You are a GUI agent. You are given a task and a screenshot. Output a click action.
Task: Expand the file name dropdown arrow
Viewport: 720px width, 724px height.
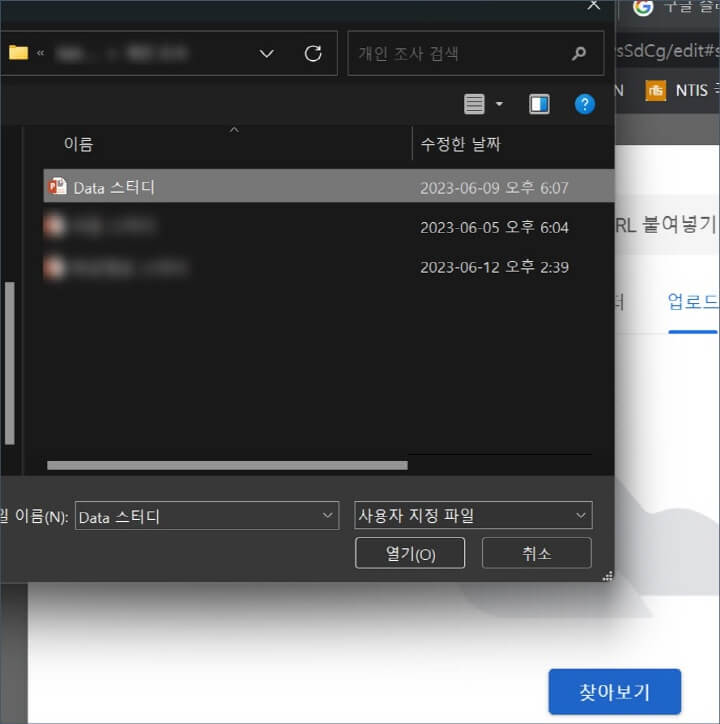(327, 515)
